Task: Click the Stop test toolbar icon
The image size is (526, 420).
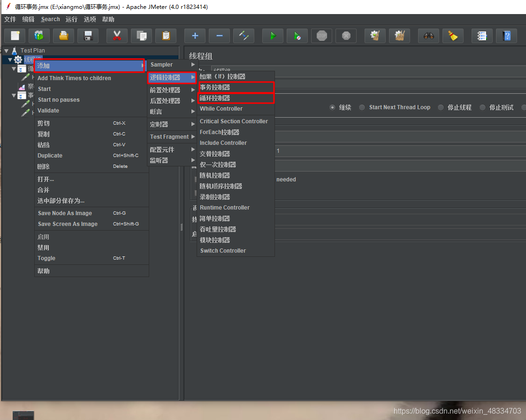Action: [x=322, y=36]
